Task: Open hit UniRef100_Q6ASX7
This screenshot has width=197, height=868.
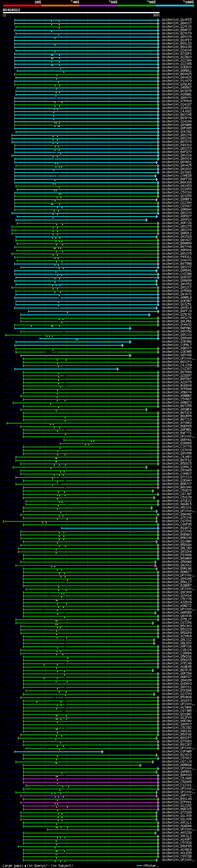Action: tap(177, 23)
